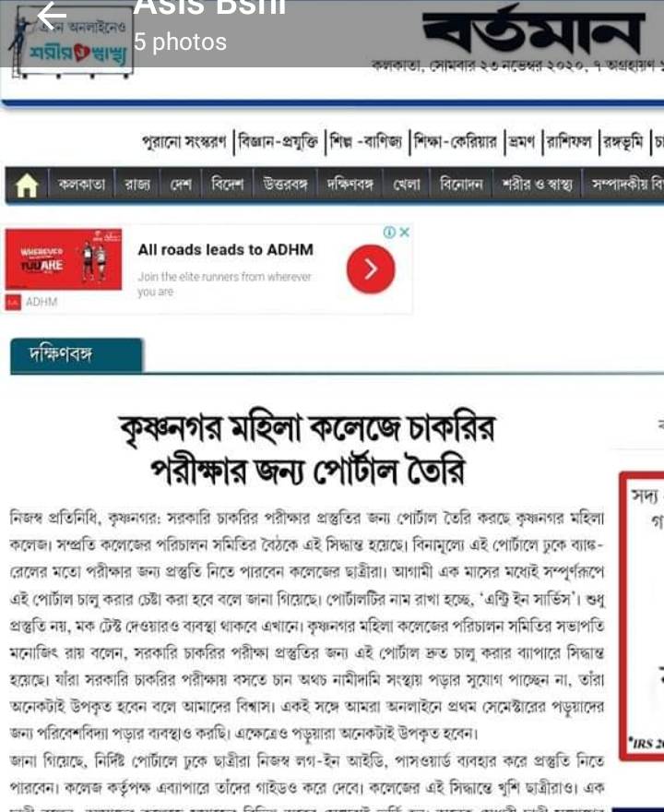Open শরীর ও স্বাস্থ্য menu item

pos(538,185)
